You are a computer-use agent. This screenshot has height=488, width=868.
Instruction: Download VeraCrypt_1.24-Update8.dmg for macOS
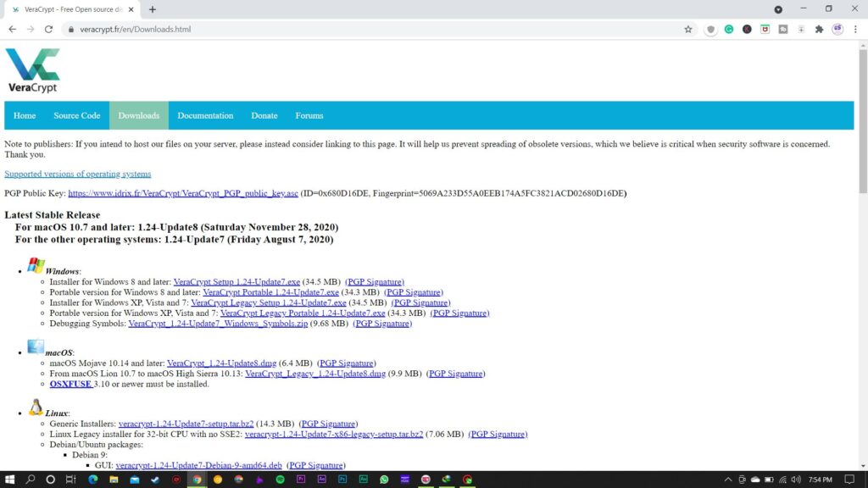coord(221,363)
